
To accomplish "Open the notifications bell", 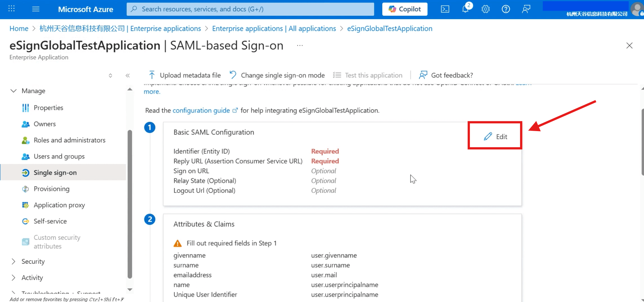I will (465, 9).
